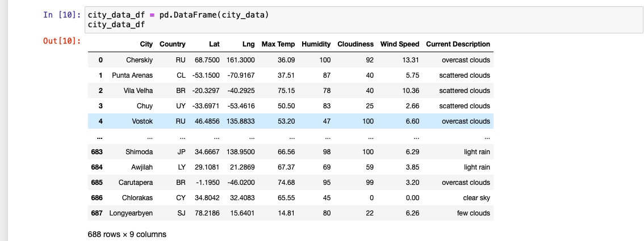Click the Lng column header
Screen dimensions: 644x241
click(249, 44)
